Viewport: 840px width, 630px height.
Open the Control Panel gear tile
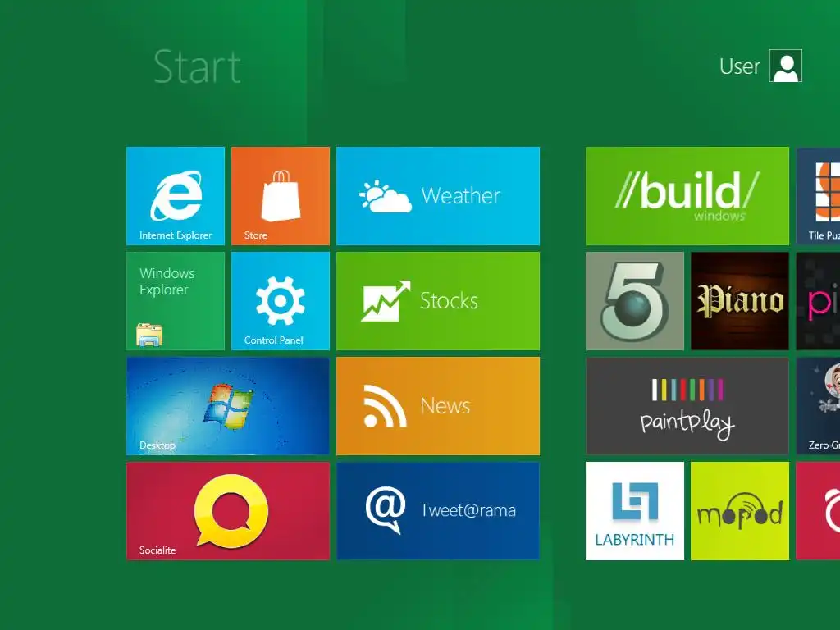click(x=281, y=300)
